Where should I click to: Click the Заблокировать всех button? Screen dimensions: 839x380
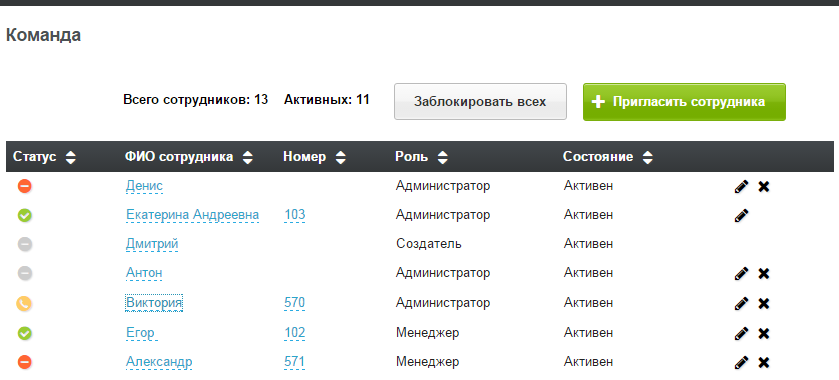pyautogui.click(x=480, y=101)
